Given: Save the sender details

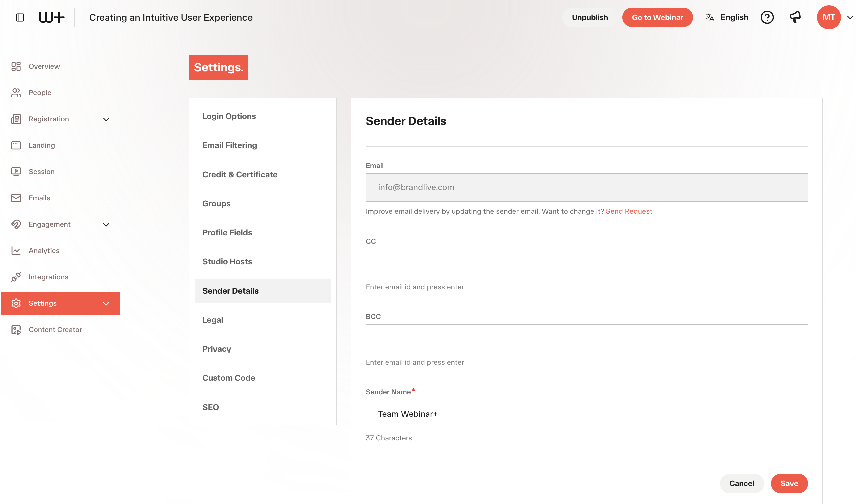Looking at the screenshot, I should [x=789, y=483].
